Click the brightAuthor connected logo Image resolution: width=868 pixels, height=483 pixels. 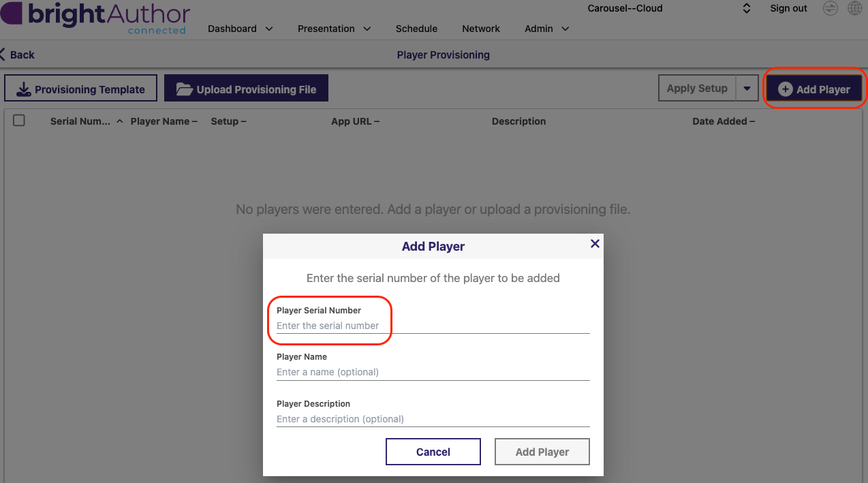(x=95, y=18)
